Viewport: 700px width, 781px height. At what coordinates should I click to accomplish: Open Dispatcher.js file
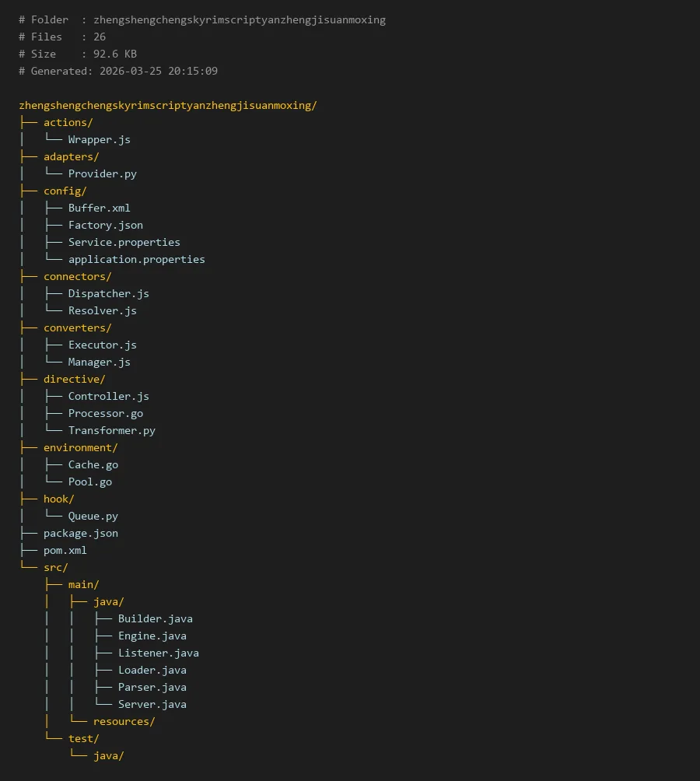pos(108,293)
